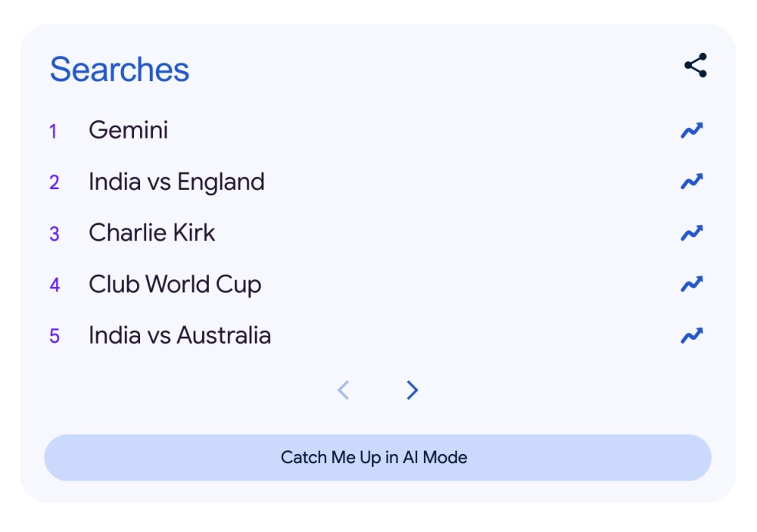
Task: Click rank number 5 beside India vs Australia
Action: pos(54,336)
